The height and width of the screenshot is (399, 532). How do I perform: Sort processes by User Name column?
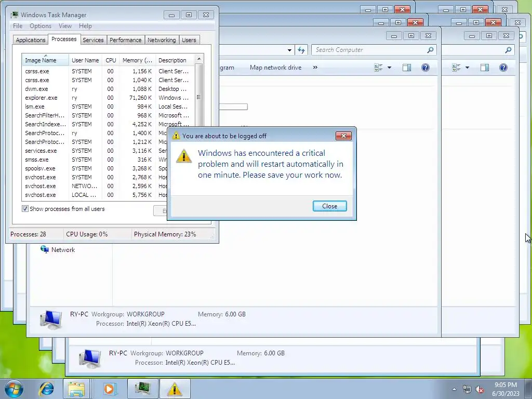click(85, 60)
